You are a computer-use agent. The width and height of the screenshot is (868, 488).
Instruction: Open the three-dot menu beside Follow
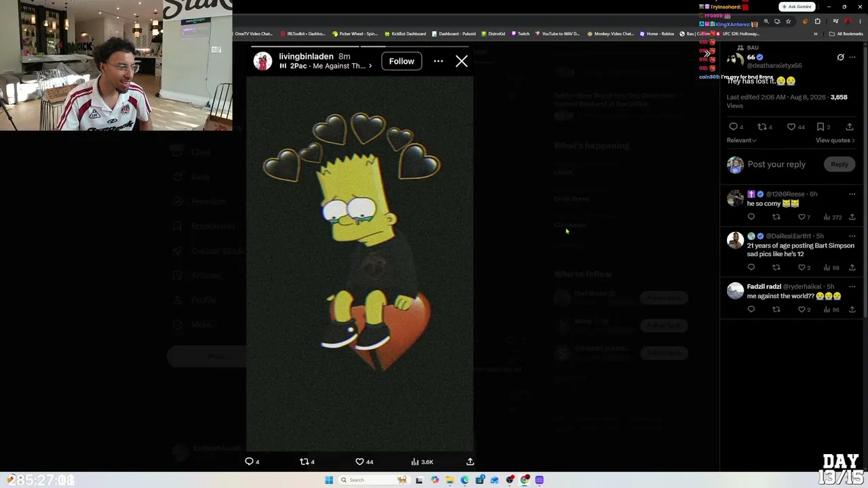pos(438,62)
